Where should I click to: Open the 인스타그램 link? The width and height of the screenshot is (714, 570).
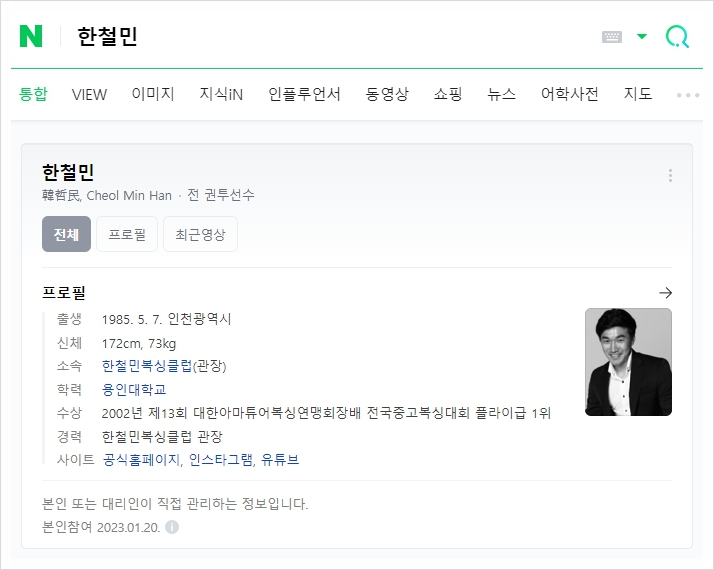(221, 460)
